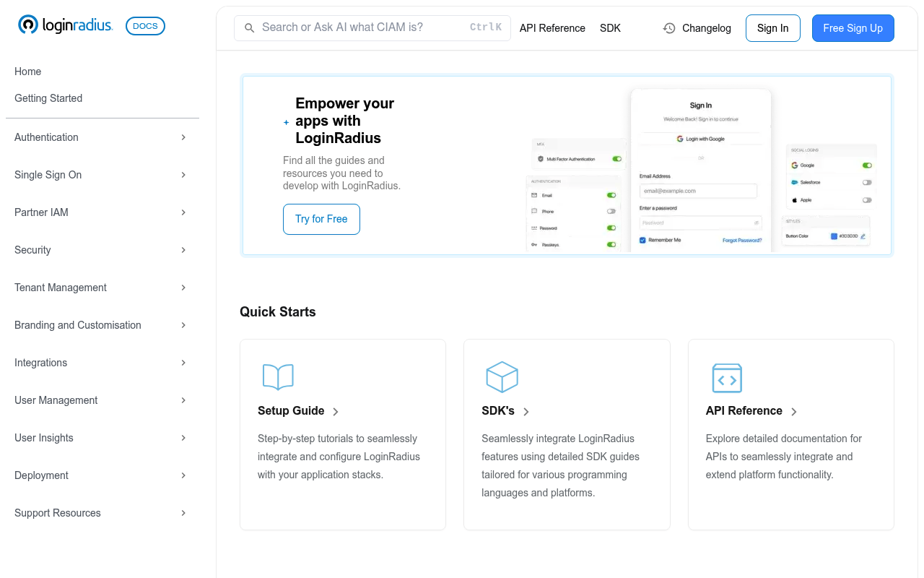Click the SDK's cube icon

[502, 377]
